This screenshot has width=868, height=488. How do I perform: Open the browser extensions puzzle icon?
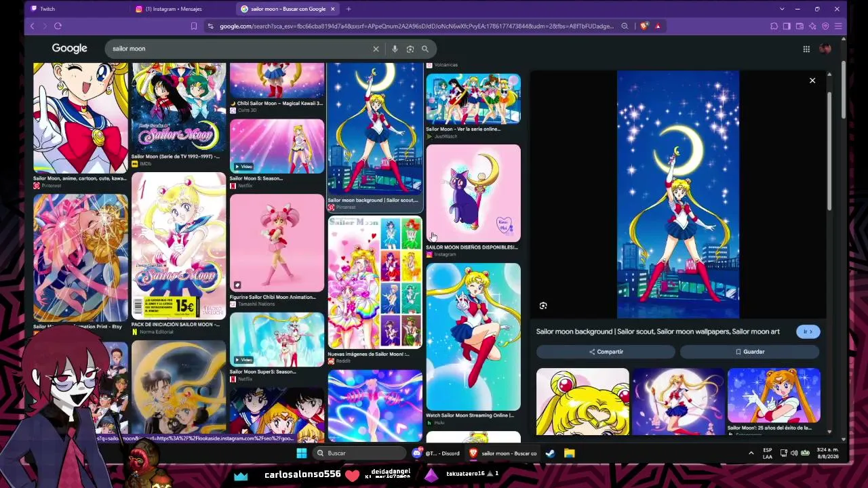(774, 26)
